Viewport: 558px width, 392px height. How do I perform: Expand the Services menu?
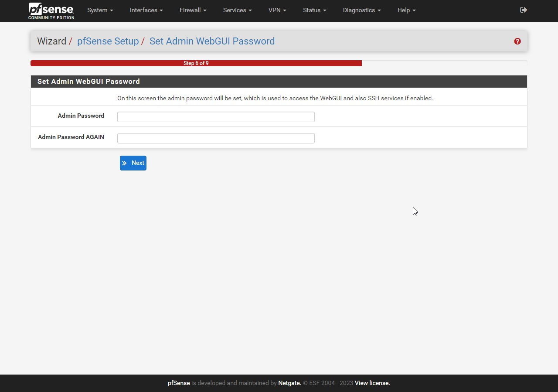click(x=238, y=10)
